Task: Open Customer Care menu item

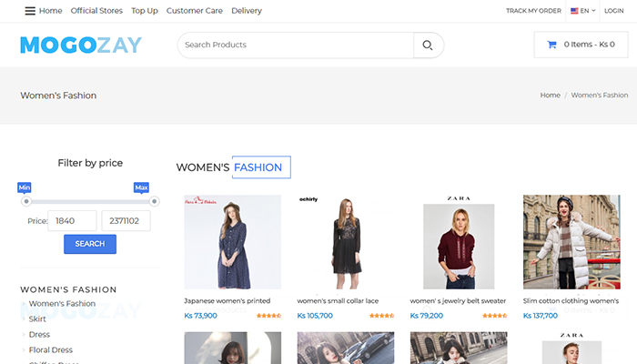Action: point(195,11)
